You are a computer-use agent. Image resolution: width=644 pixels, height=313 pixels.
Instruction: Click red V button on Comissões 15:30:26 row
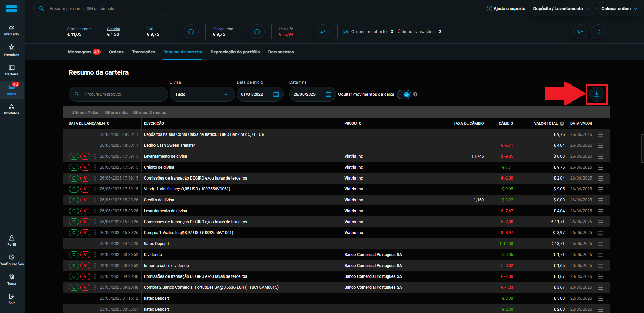85,222
